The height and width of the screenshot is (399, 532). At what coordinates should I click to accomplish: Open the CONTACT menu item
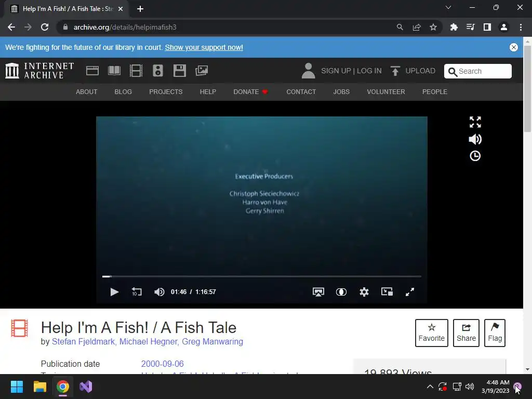click(x=301, y=92)
